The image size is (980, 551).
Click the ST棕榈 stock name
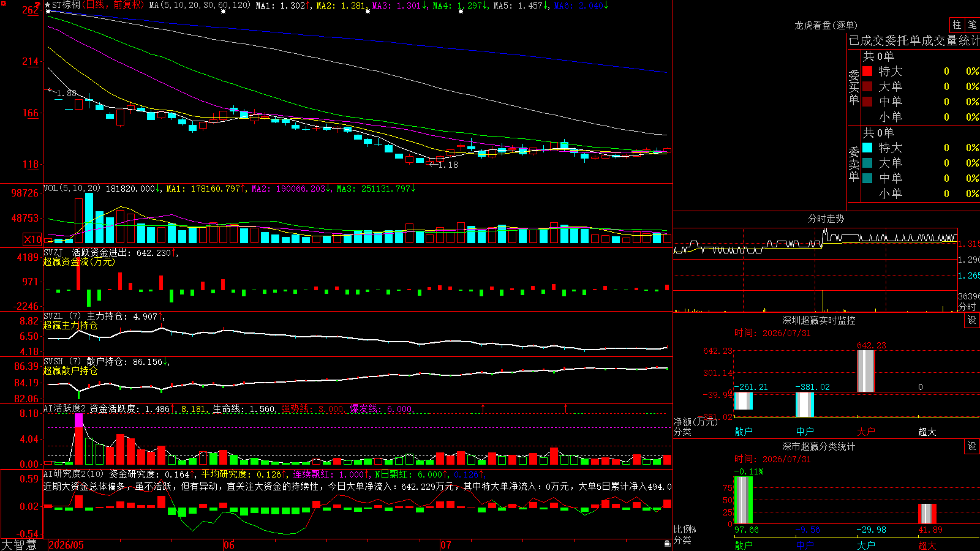pyautogui.click(x=66, y=5)
